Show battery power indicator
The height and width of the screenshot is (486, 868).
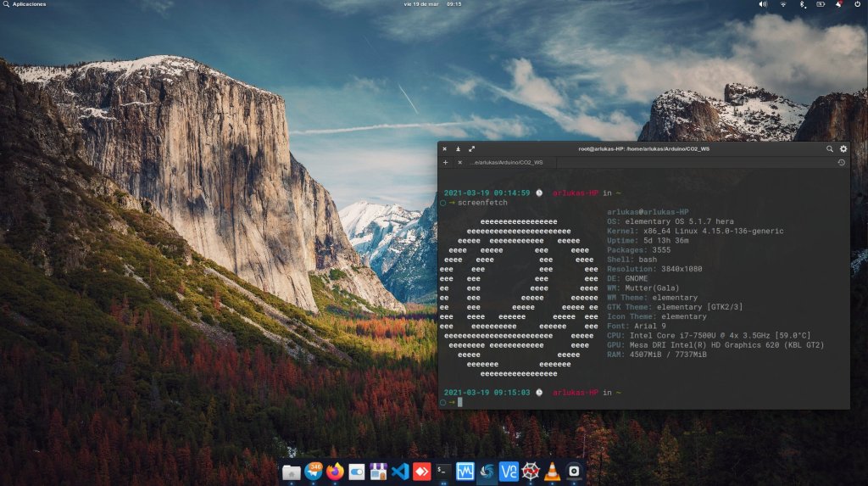(820, 4)
